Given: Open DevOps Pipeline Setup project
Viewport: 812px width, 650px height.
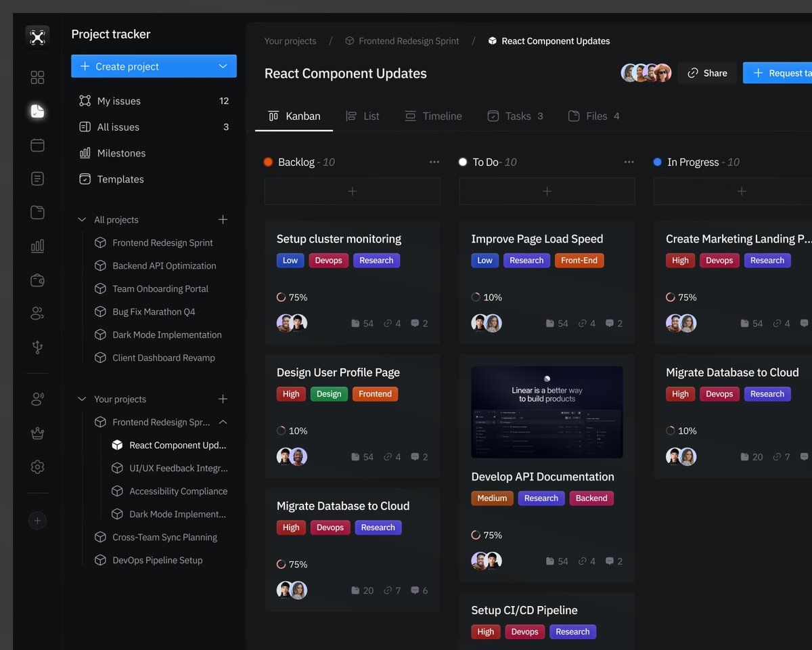Looking at the screenshot, I should tap(148, 560).
